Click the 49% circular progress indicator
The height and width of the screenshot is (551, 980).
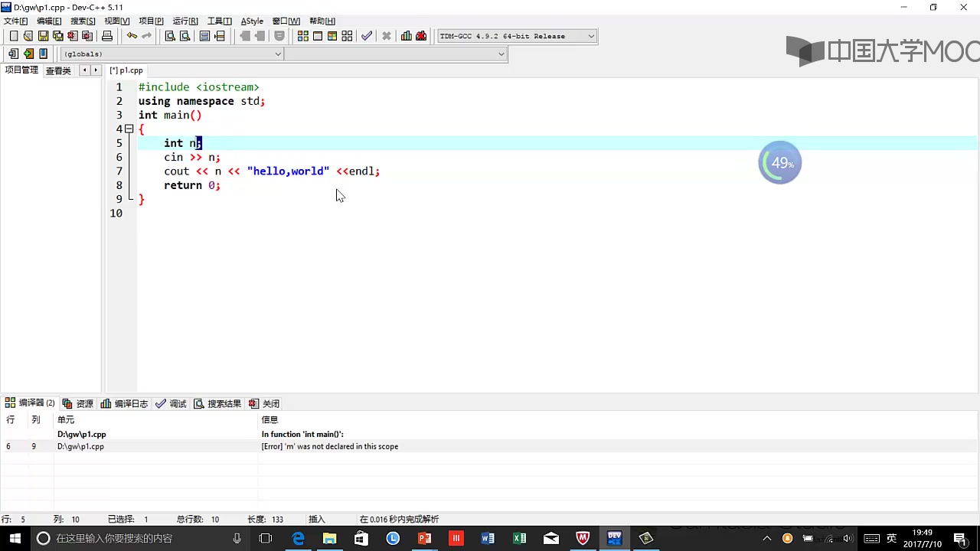[779, 163]
